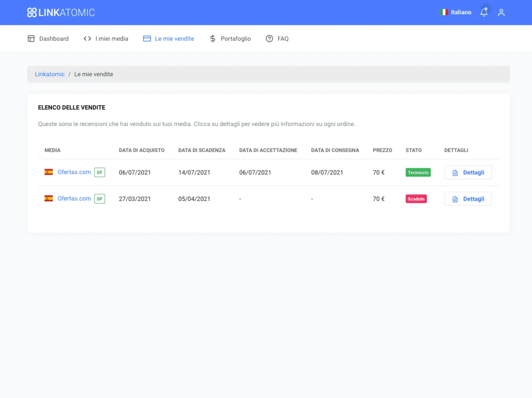The height and width of the screenshot is (398, 532).
Task: Open Dettagli for the 06/07/2021 order
Action: click(x=468, y=173)
